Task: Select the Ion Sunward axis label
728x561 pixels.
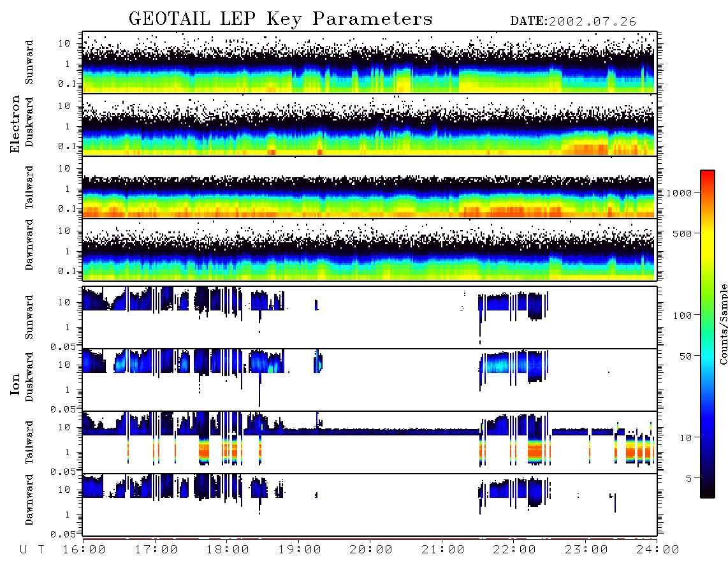Action: [x=29, y=317]
